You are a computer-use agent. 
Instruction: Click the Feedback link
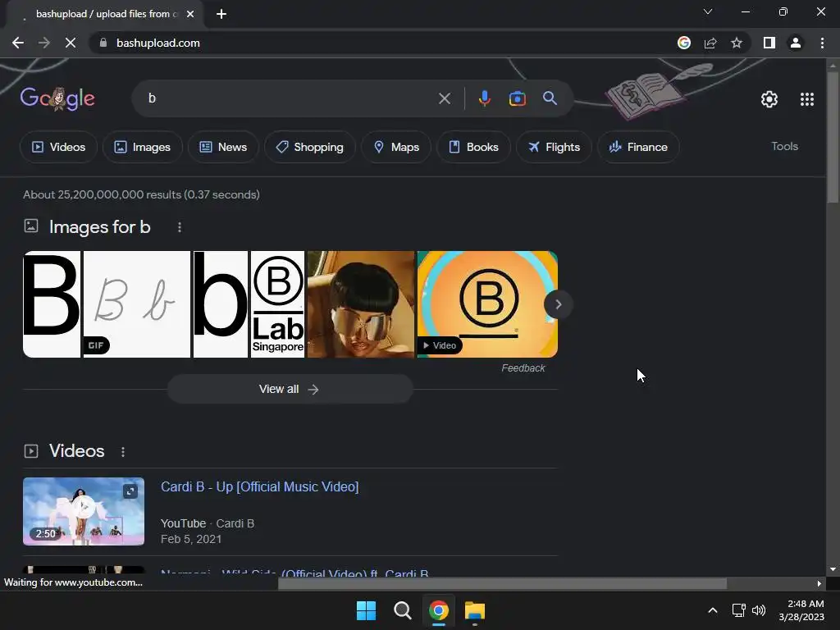[523, 368]
